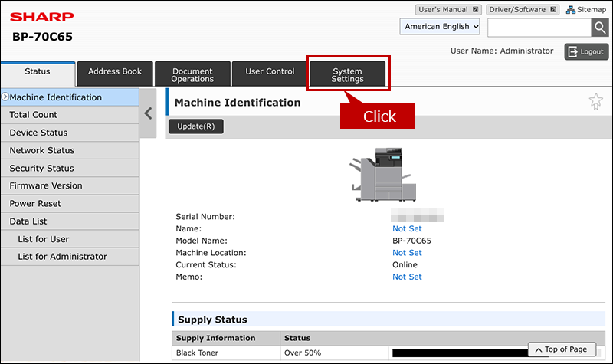The width and height of the screenshot is (613, 364).
Task: Click the Black Toner table cell
Action: coord(225,353)
